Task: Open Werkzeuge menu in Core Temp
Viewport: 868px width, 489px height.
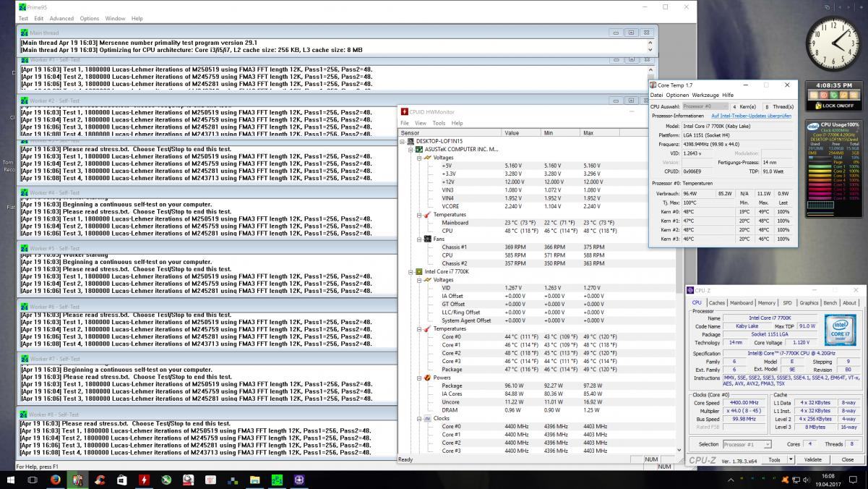Action: pos(705,95)
